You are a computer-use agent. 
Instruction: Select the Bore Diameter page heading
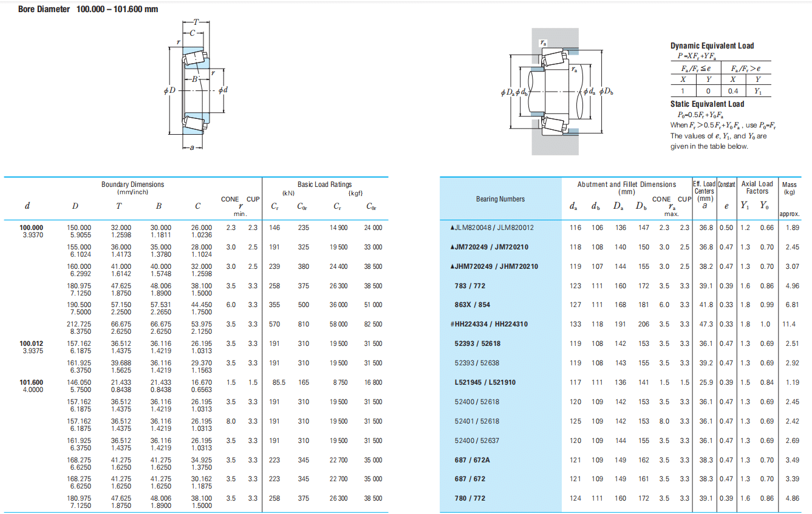pos(88,9)
